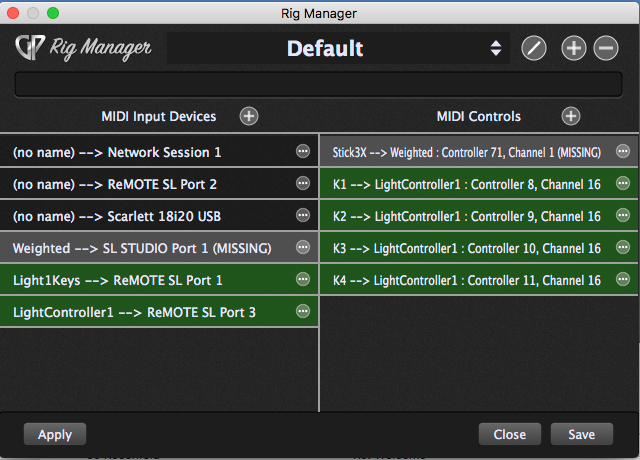
Task: Open options for Stick3X control
Action: coord(623,152)
